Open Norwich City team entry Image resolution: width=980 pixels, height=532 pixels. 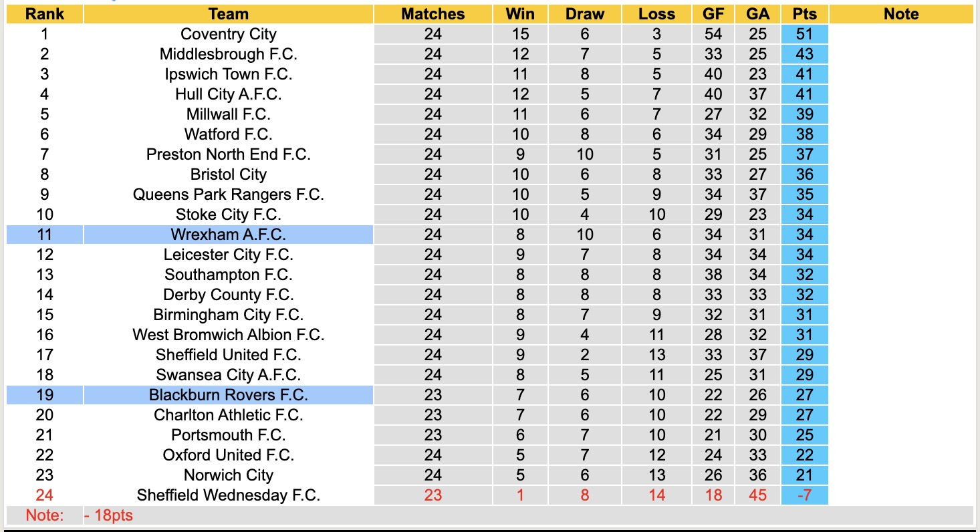229,475
